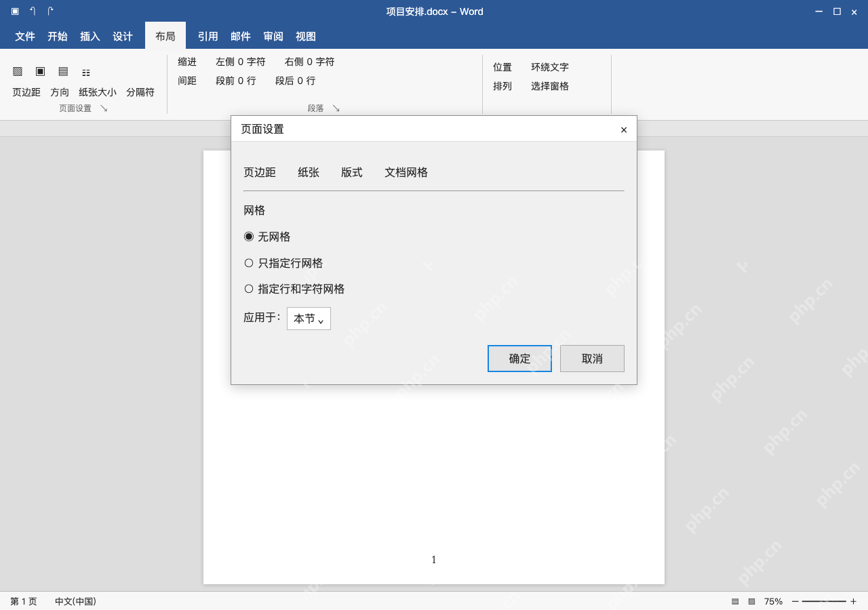Click the 段后 0 行 spacing field
Viewport: 868px width, 610px height.
pyautogui.click(x=296, y=81)
